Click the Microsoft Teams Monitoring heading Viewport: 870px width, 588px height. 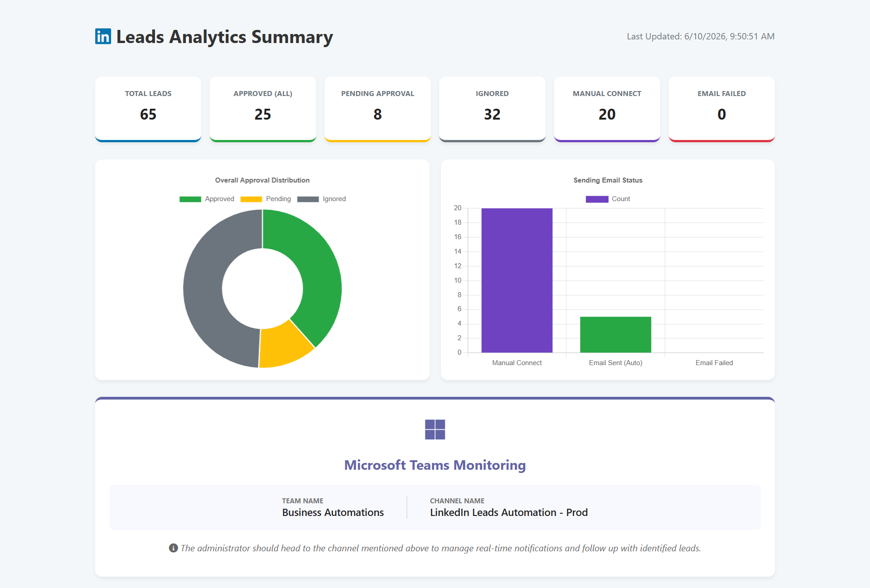435,465
